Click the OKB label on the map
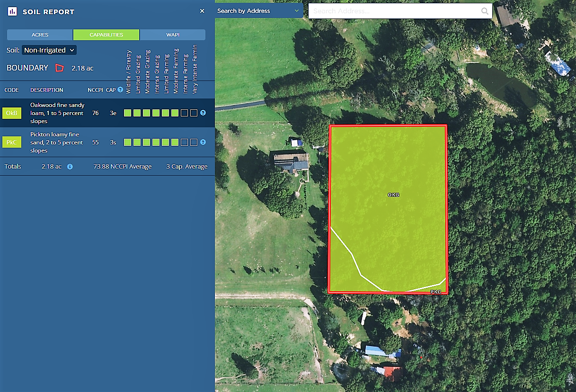 tap(393, 195)
